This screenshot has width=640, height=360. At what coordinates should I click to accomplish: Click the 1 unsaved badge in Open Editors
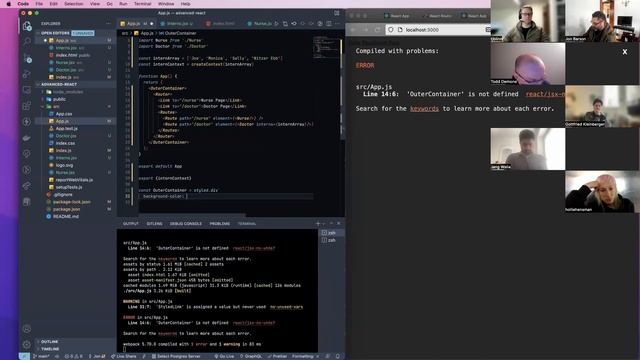[x=83, y=33]
